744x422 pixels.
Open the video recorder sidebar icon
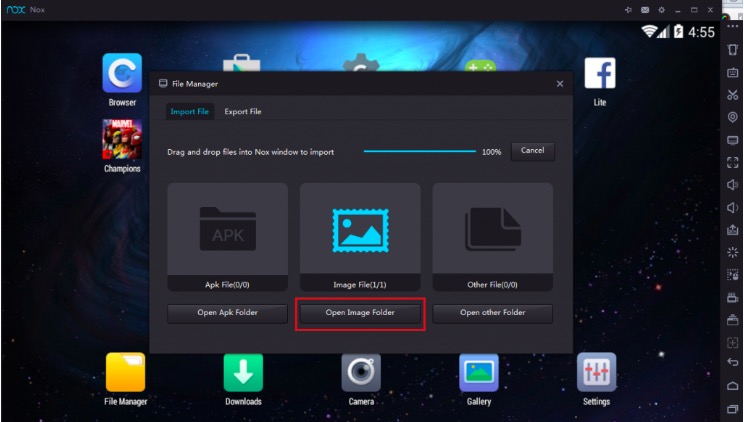(x=733, y=298)
